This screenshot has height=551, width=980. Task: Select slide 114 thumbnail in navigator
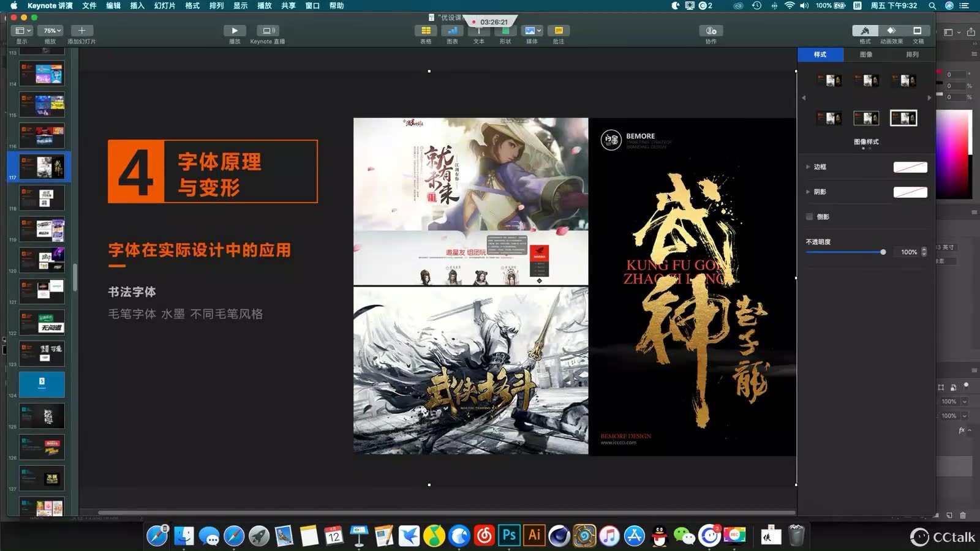point(42,73)
